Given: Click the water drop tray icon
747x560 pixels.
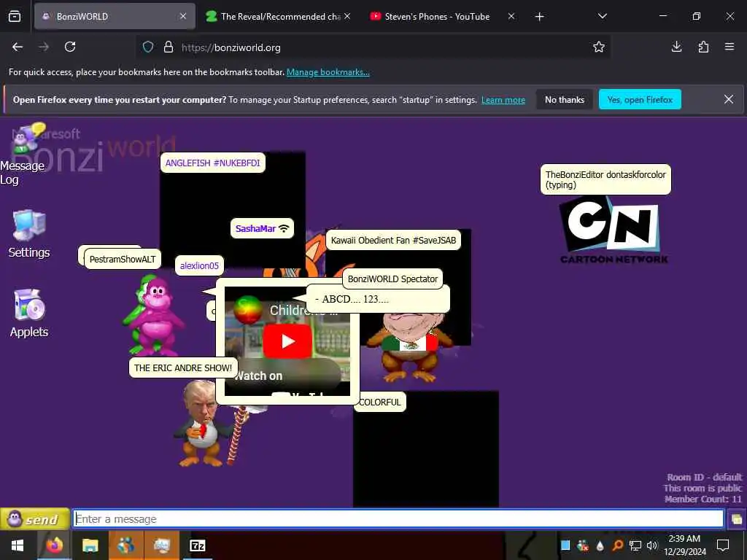Looking at the screenshot, I should coord(600,545).
